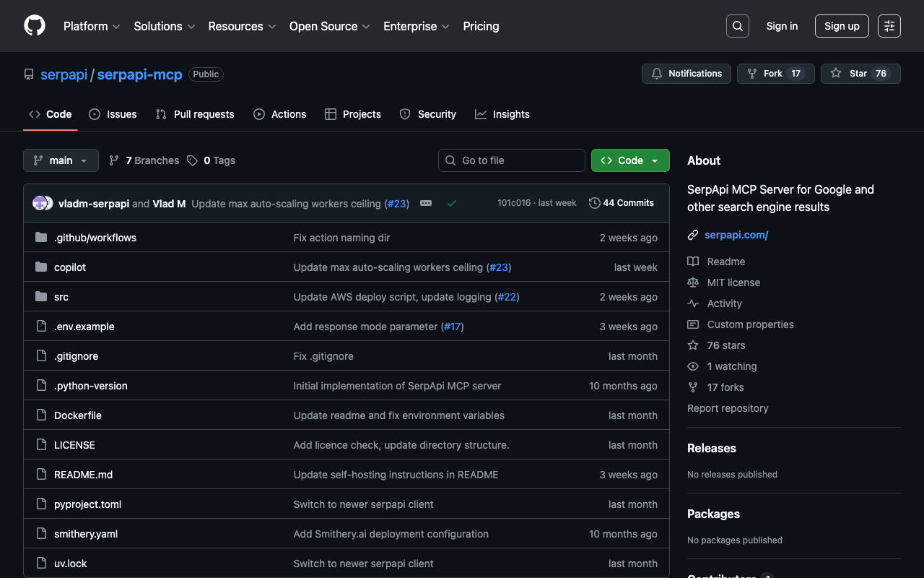Open the green Code dropdown button
The height and width of the screenshot is (578, 924).
[x=629, y=160]
